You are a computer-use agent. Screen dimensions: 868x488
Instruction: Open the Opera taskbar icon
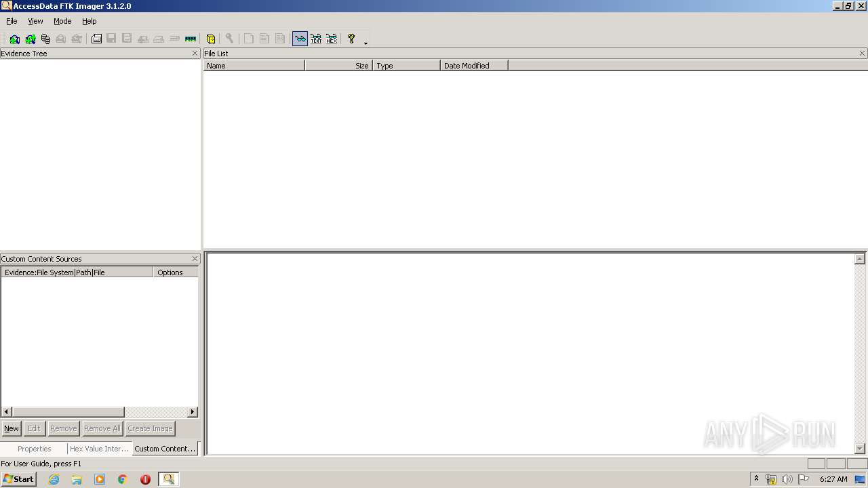[145, 479]
